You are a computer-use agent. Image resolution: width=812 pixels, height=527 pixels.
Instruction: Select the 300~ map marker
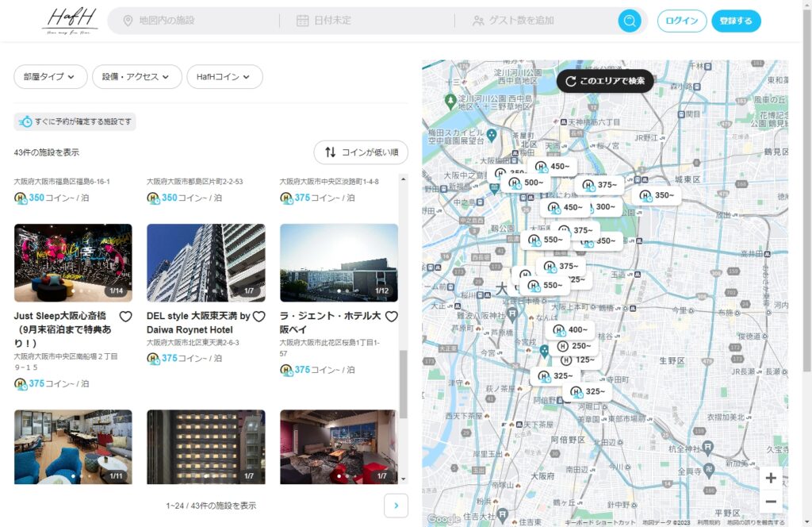pos(605,207)
